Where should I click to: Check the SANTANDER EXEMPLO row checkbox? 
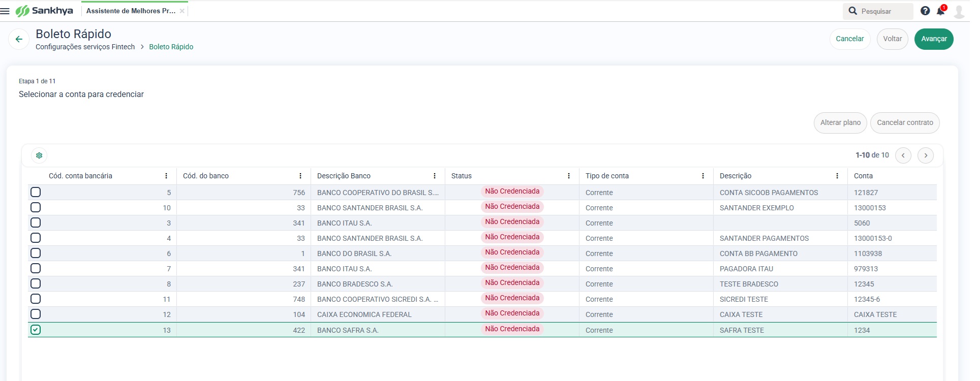click(x=36, y=207)
